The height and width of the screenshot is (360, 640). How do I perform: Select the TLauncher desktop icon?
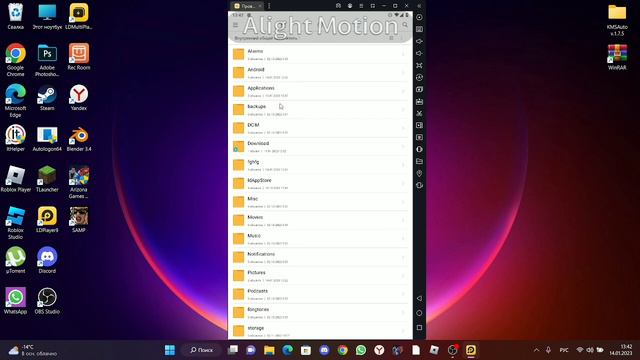tap(47, 179)
